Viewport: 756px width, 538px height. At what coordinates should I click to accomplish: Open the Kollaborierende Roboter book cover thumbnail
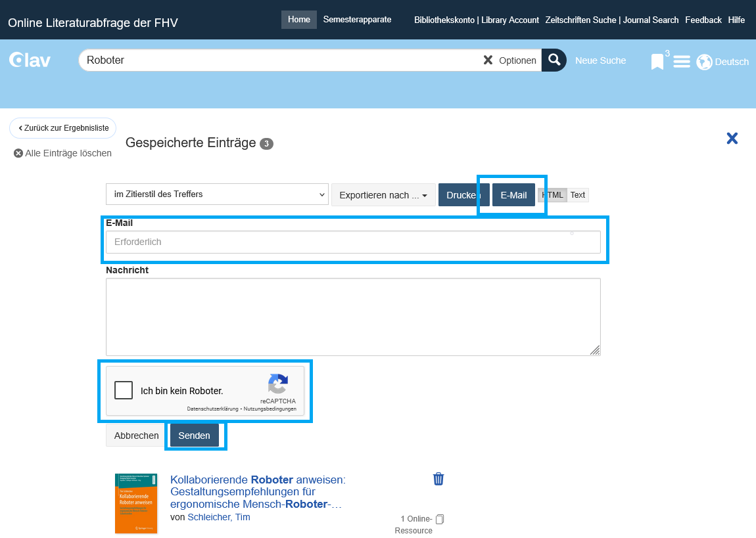[x=136, y=503]
